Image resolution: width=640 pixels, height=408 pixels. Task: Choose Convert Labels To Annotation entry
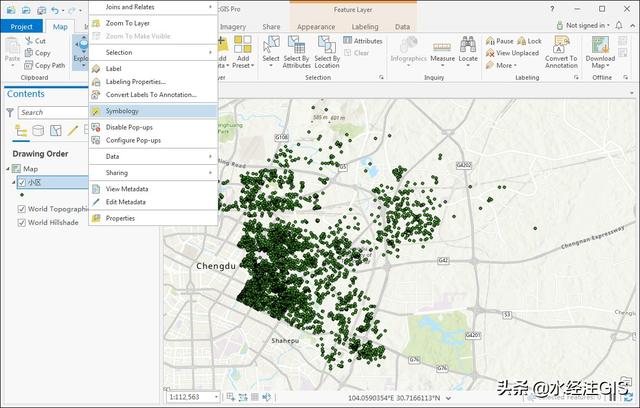pos(153,95)
